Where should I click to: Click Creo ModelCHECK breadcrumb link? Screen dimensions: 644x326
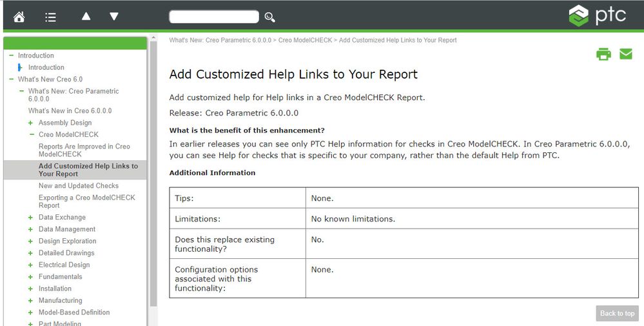click(305, 40)
